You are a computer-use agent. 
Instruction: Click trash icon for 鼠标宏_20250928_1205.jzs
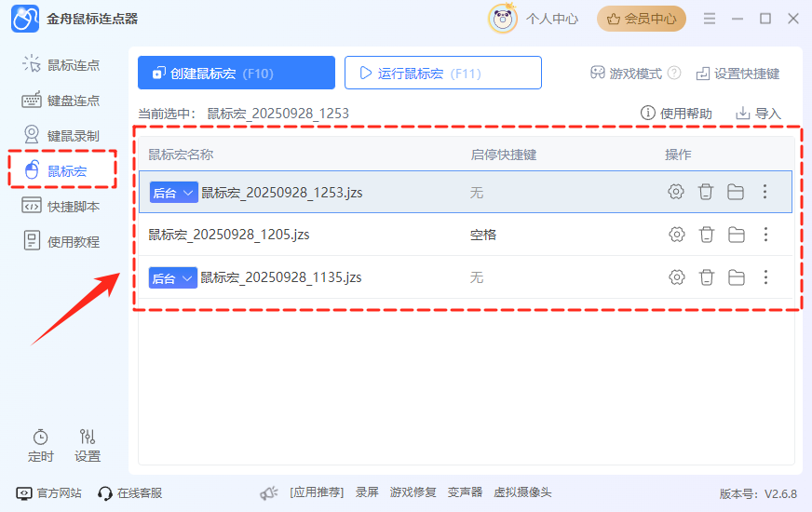pyautogui.click(x=707, y=235)
